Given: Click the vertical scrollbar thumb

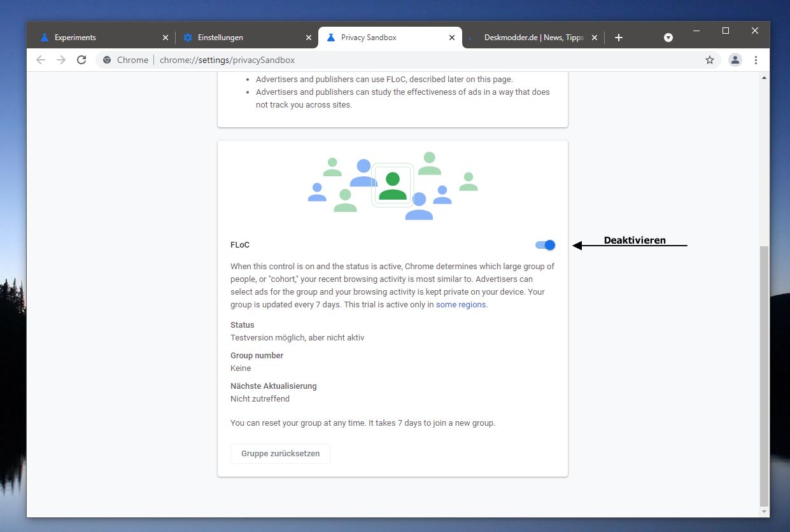Looking at the screenshot, I should (765, 375).
